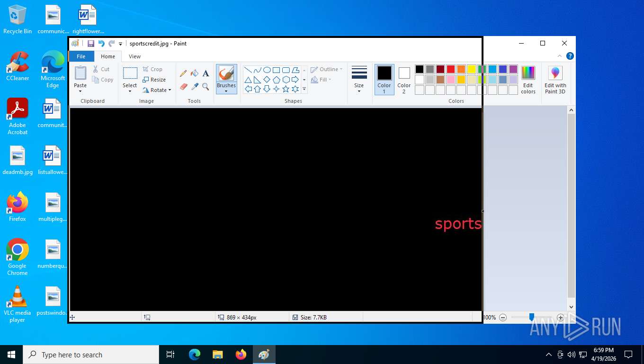The image size is (644, 364).
Task: Pick the Up arrow shape
Action: pyautogui.click(x=257, y=89)
